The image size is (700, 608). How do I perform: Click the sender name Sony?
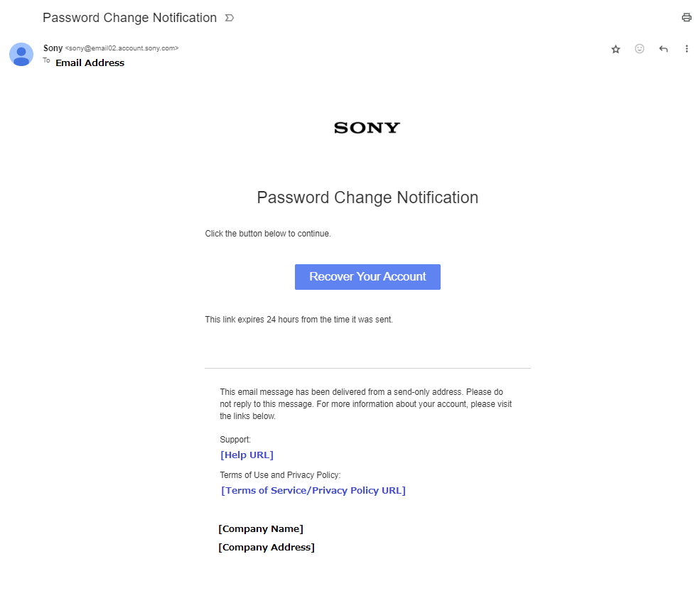coord(53,48)
